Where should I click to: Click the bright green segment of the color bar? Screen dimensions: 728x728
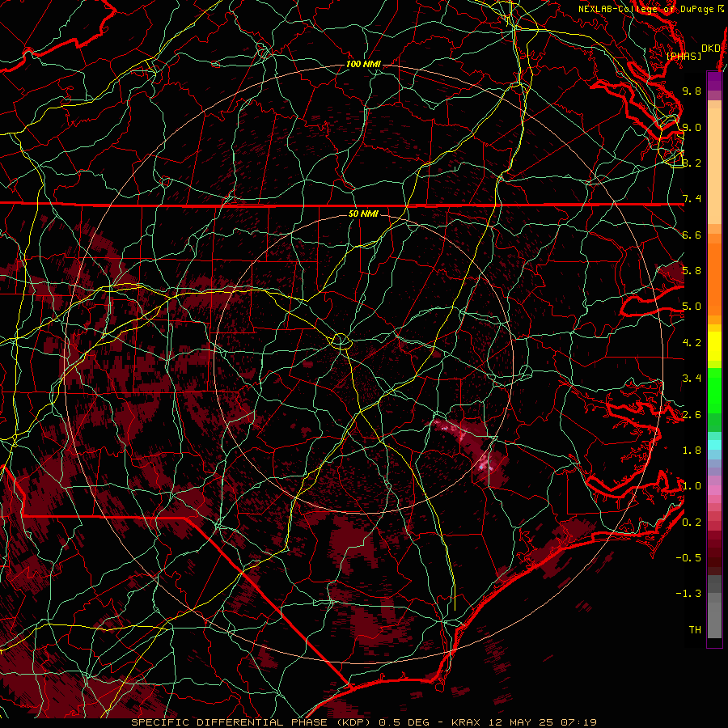714,390
